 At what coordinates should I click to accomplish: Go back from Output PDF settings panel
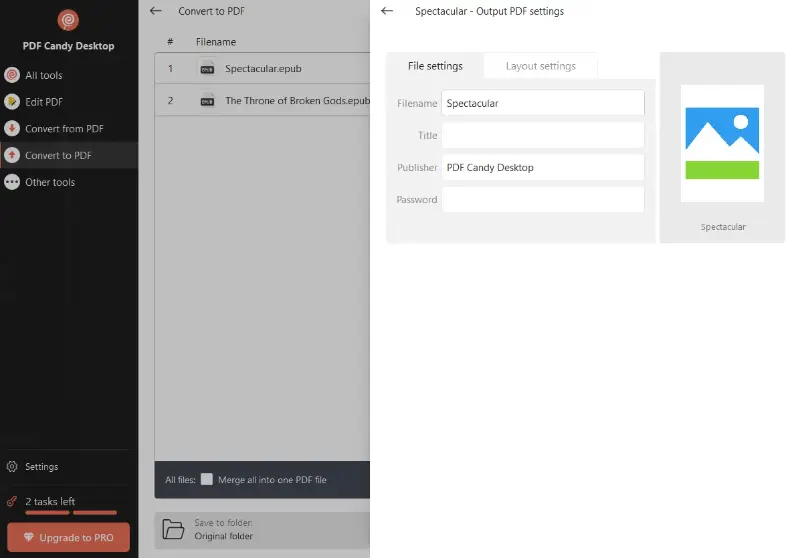(x=387, y=11)
